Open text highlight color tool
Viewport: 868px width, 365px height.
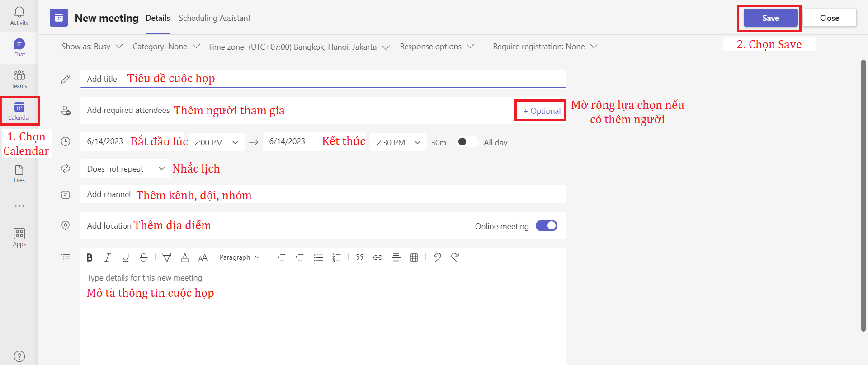[x=167, y=257]
